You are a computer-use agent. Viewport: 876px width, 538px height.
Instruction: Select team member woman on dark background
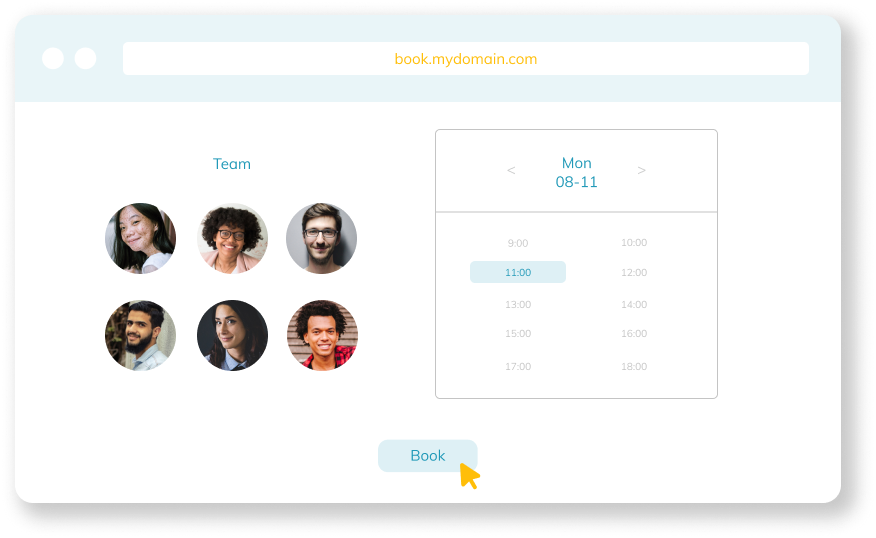coord(232,335)
